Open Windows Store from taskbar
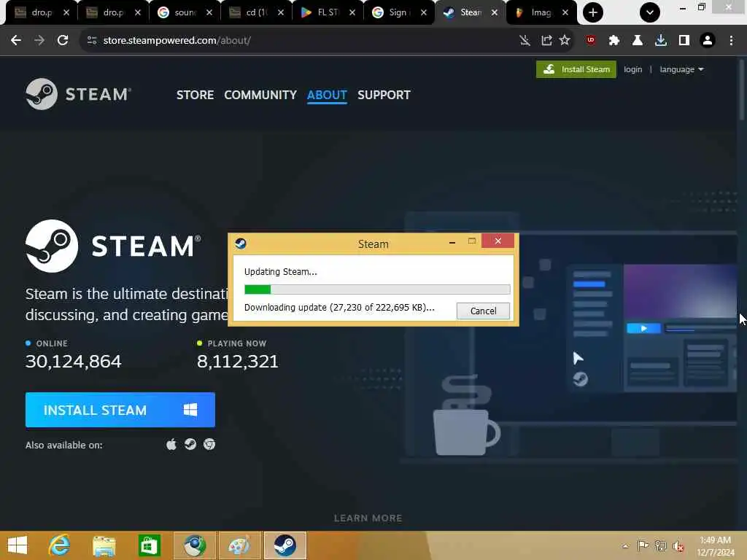This screenshot has width=747, height=560. [x=149, y=545]
